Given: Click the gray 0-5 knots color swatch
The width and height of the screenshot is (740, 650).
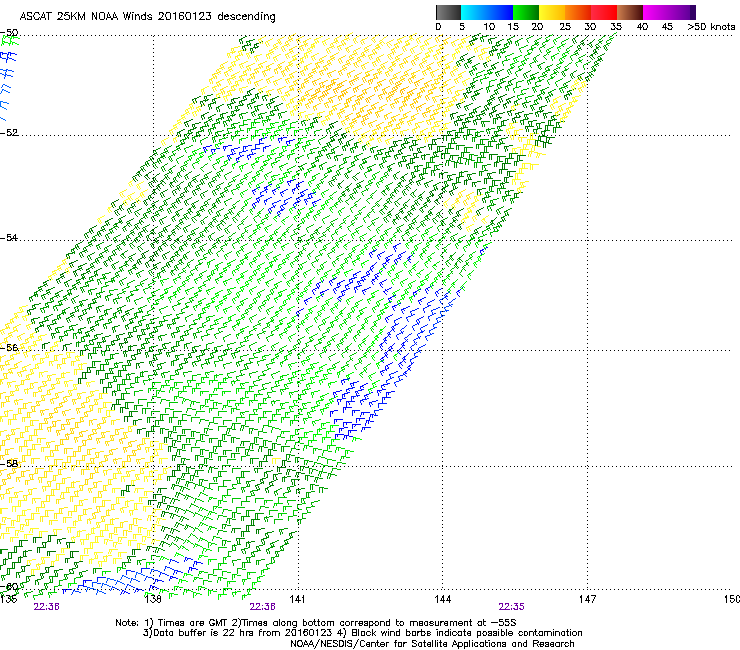Looking at the screenshot, I should [x=448, y=12].
